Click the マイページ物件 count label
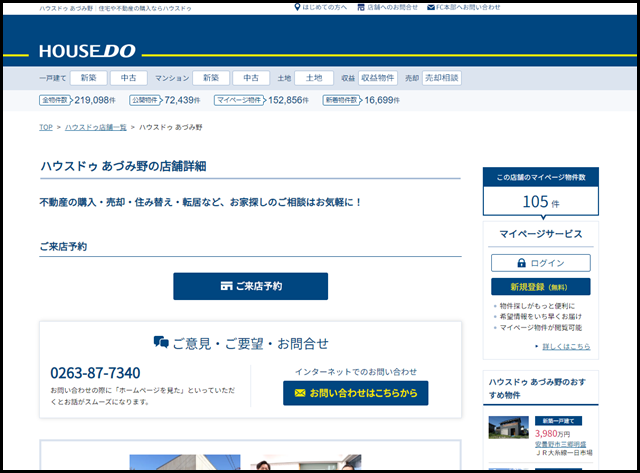Screen dimensions: 640x473 click(x=240, y=100)
